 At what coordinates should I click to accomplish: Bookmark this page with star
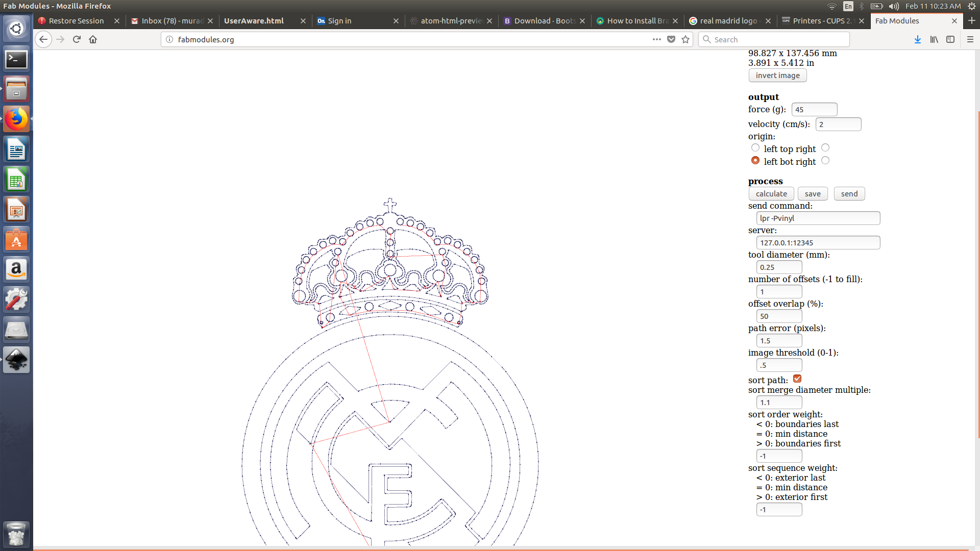(685, 39)
